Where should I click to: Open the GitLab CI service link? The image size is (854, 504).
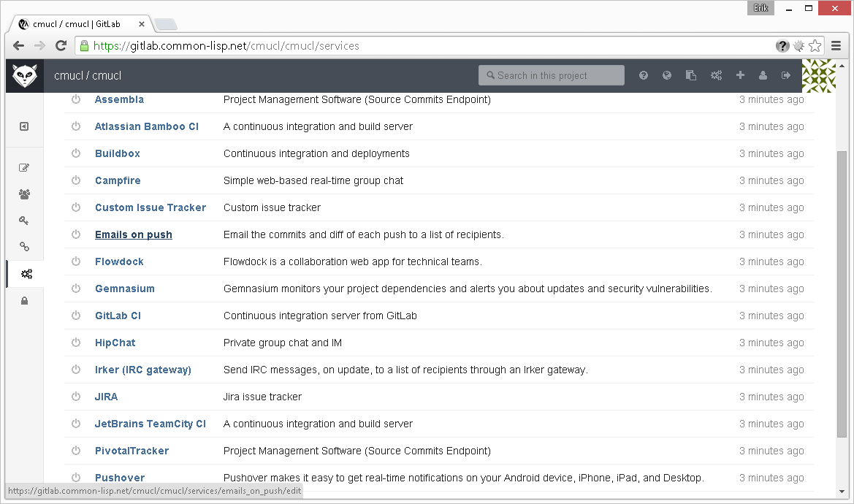[x=118, y=316]
